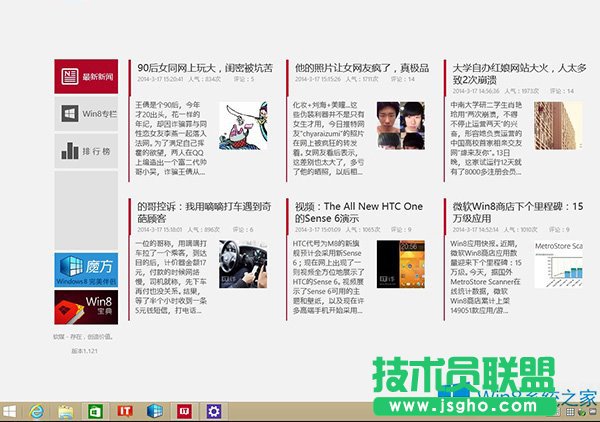This screenshot has width=600, height=422.
Task: Click 人气 count under 大学自办红娘 headline
Action: click(x=522, y=91)
